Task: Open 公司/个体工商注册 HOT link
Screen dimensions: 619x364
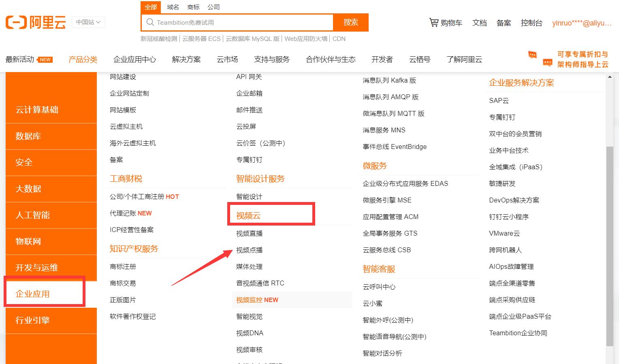Action: (144, 197)
